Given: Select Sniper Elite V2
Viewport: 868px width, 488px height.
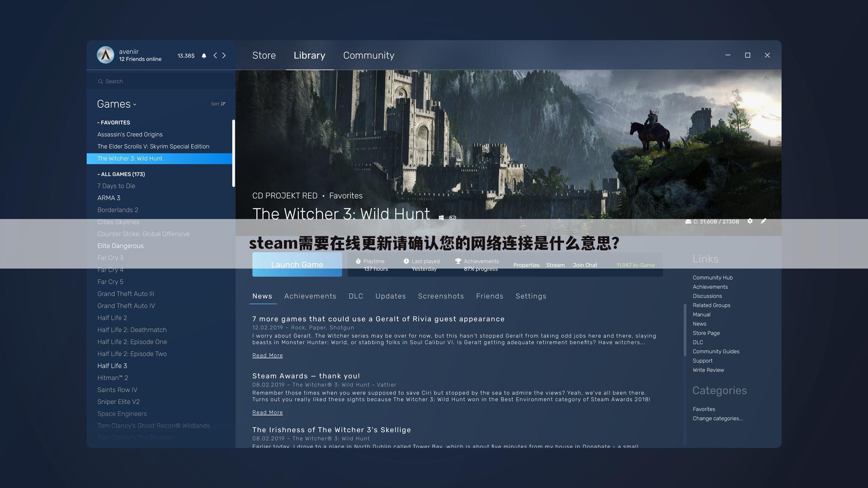Looking at the screenshot, I should pos(118,402).
